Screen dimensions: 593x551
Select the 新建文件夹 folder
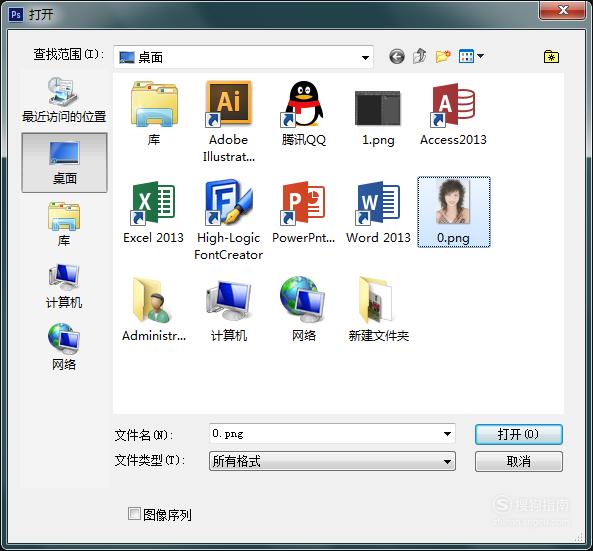pos(379,309)
